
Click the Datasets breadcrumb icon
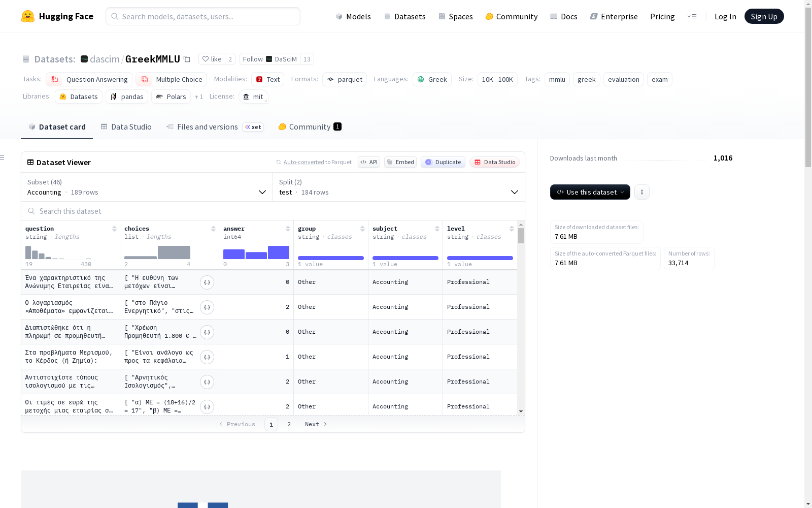coord(26,59)
